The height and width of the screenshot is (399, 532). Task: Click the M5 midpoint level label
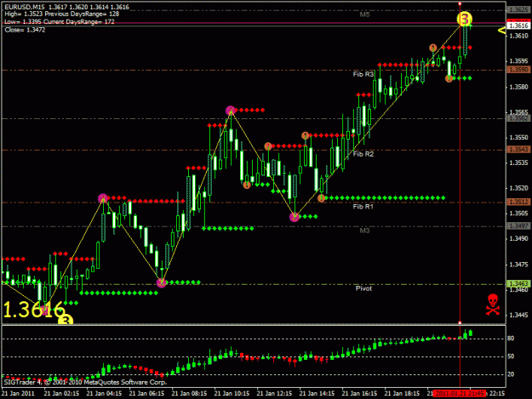364,14
